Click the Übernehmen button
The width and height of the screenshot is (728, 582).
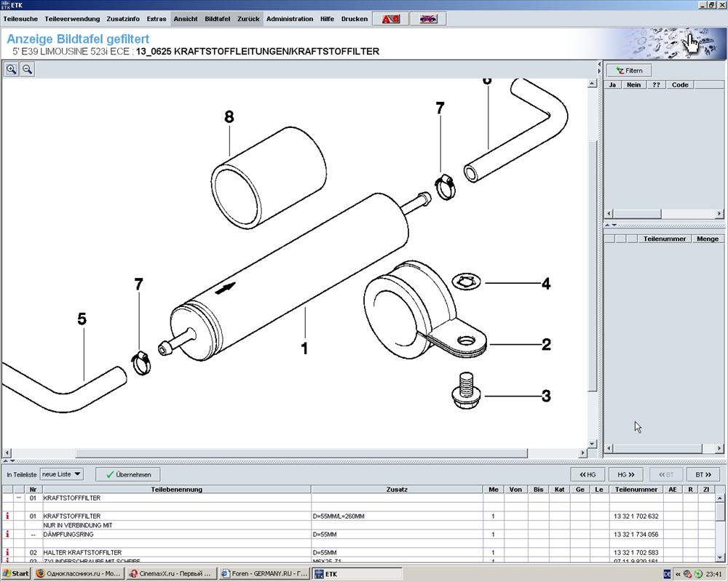pyautogui.click(x=128, y=474)
